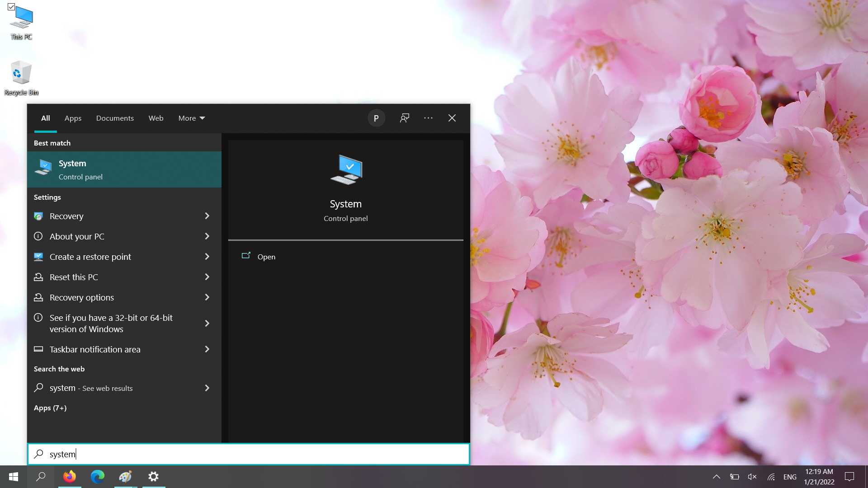
Task: Switch to the Apps tab
Action: tap(73, 118)
